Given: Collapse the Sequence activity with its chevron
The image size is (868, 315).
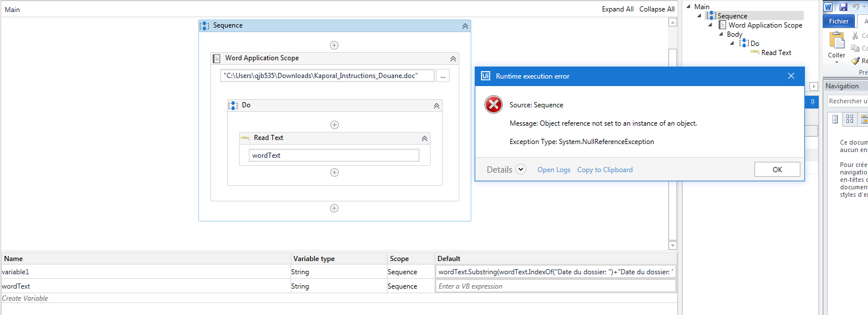Looking at the screenshot, I should click(465, 26).
